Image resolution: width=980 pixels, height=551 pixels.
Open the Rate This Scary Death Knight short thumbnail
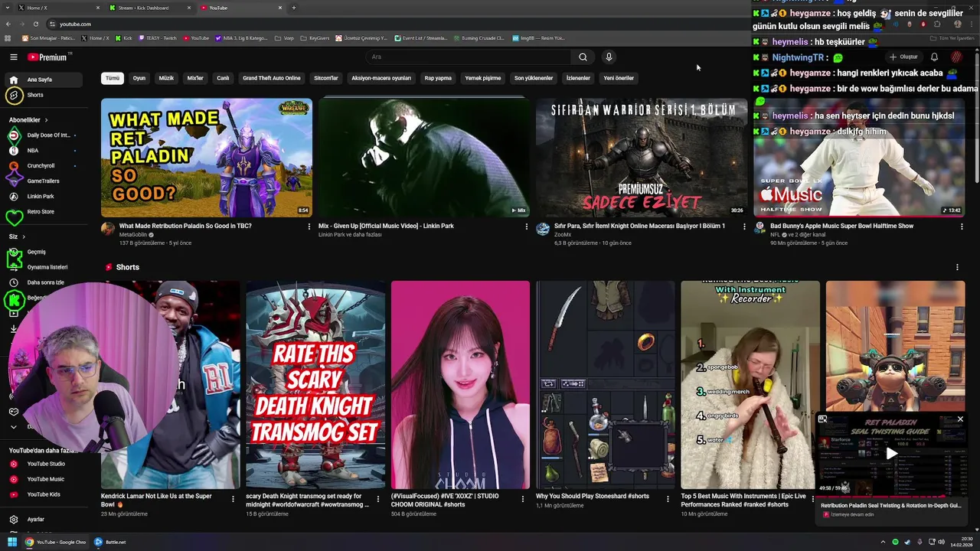click(315, 385)
